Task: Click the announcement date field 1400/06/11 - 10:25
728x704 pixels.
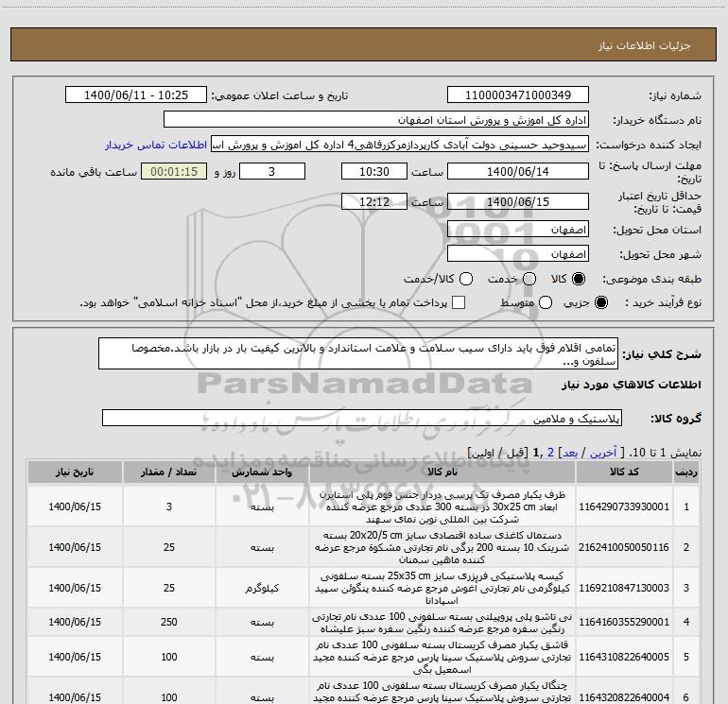Action: point(136,94)
